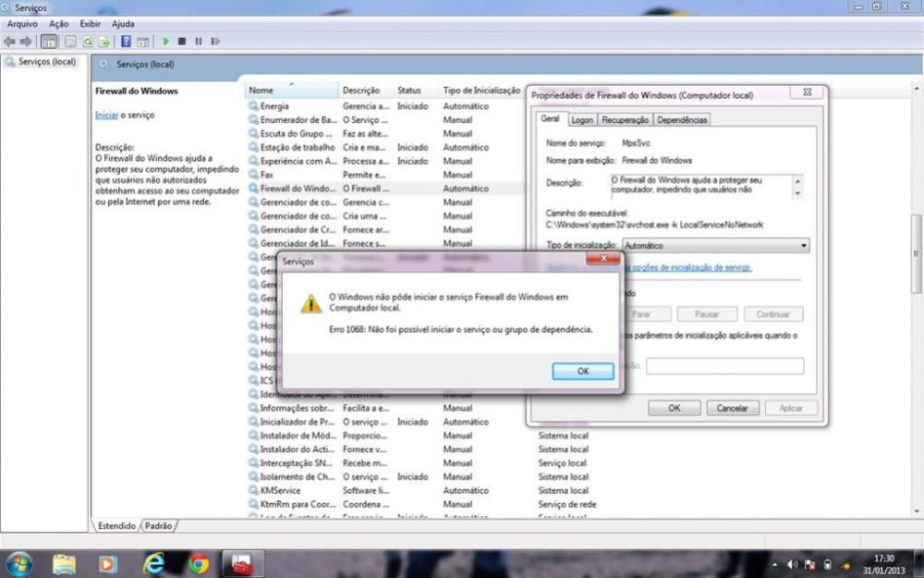
Task: Close the Serviços error dialog with red X
Action: tap(602, 259)
